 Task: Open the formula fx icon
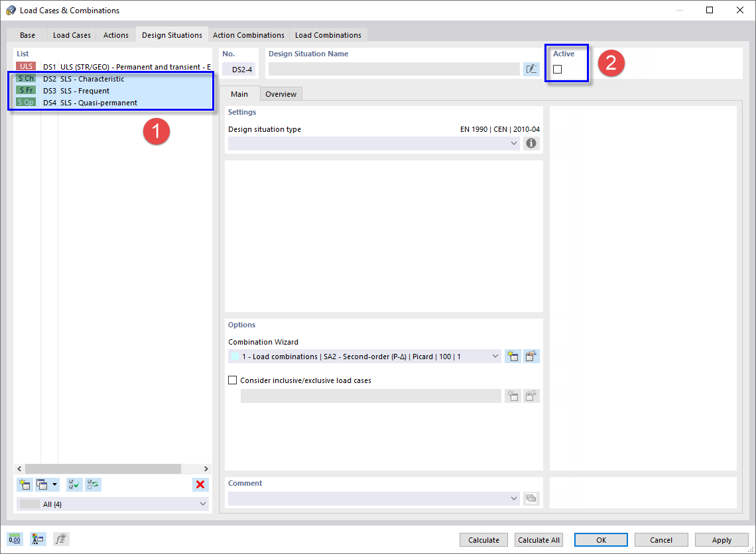pyautogui.click(x=61, y=539)
